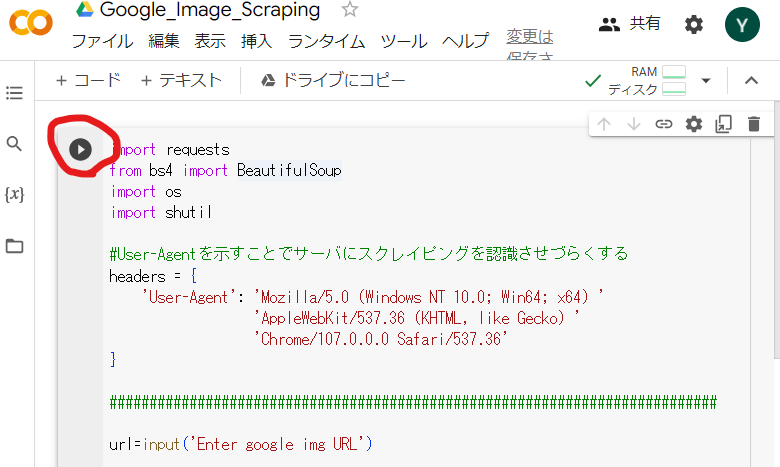Viewport: 780px width, 467px height.
Task: Open notebook settings gear in header
Action: (693, 25)
